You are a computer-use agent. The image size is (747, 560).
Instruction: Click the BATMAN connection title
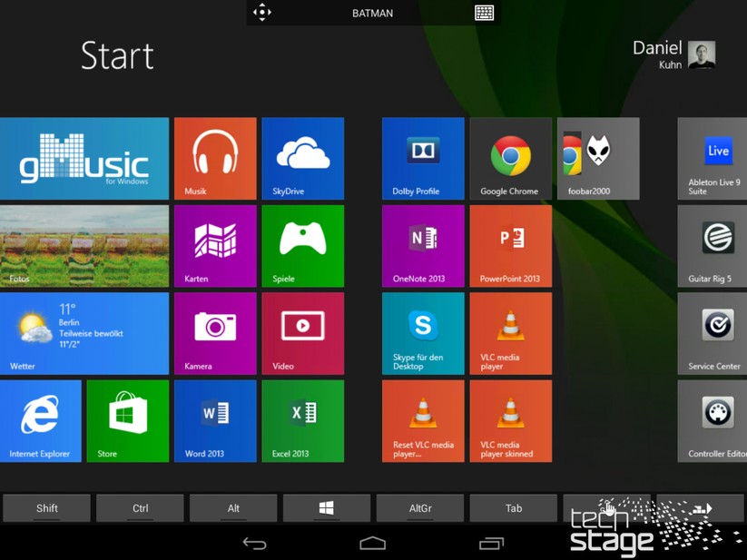coord(372,14)
